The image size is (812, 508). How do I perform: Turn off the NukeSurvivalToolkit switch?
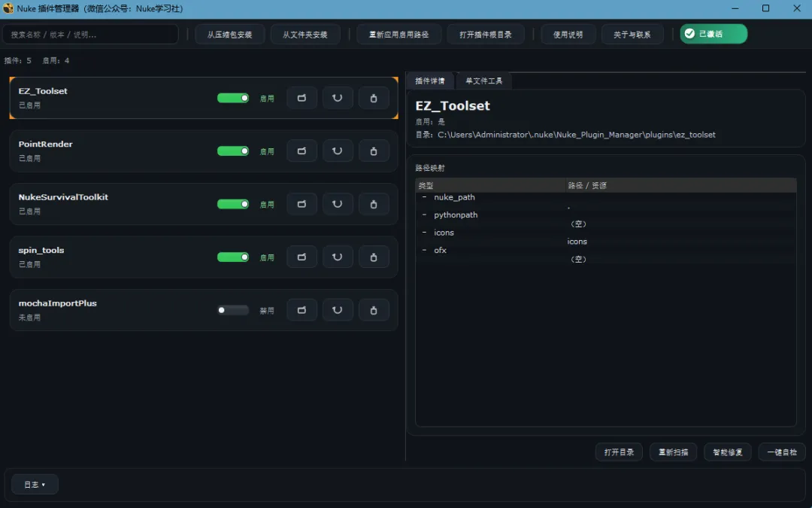pyautogui.click(x=233, y=204)
